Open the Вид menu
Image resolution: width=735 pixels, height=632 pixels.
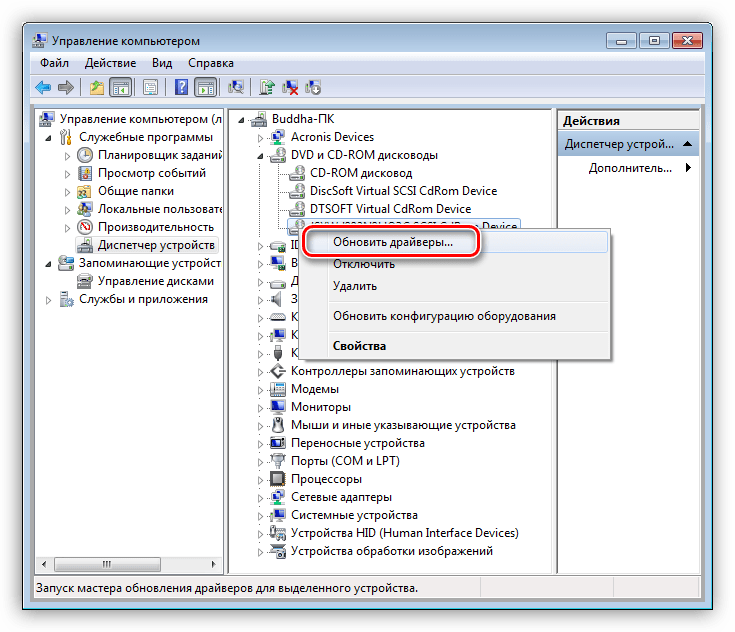(162, 63)
